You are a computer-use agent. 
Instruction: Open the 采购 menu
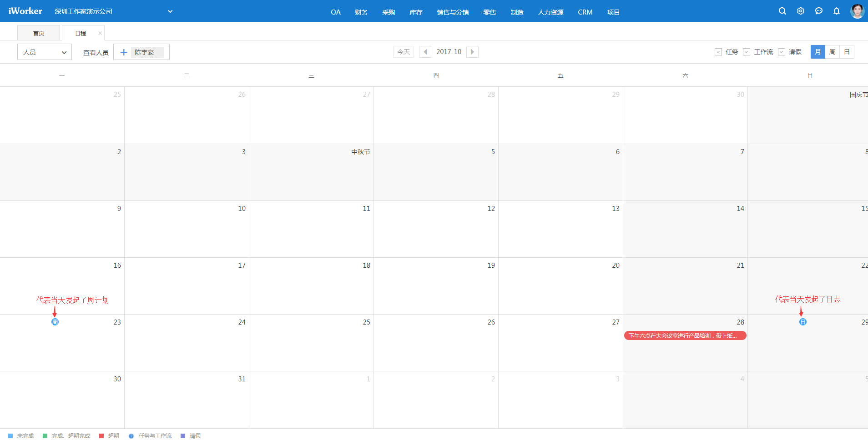pyautogui.click(x=389, y=12)
